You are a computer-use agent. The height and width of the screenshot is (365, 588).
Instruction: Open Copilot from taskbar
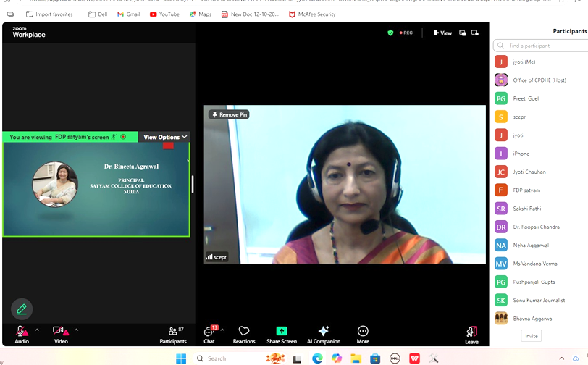point(337,358)
